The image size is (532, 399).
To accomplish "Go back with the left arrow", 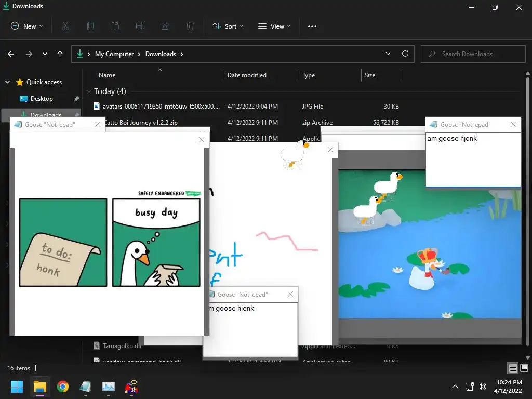I will pos(11,54).
